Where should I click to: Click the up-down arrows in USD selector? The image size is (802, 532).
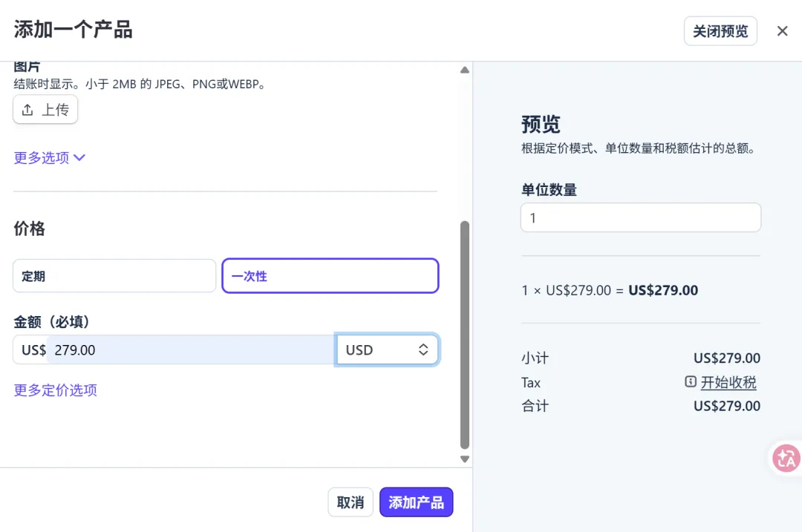pyautogui.click(x=423, y=350)
